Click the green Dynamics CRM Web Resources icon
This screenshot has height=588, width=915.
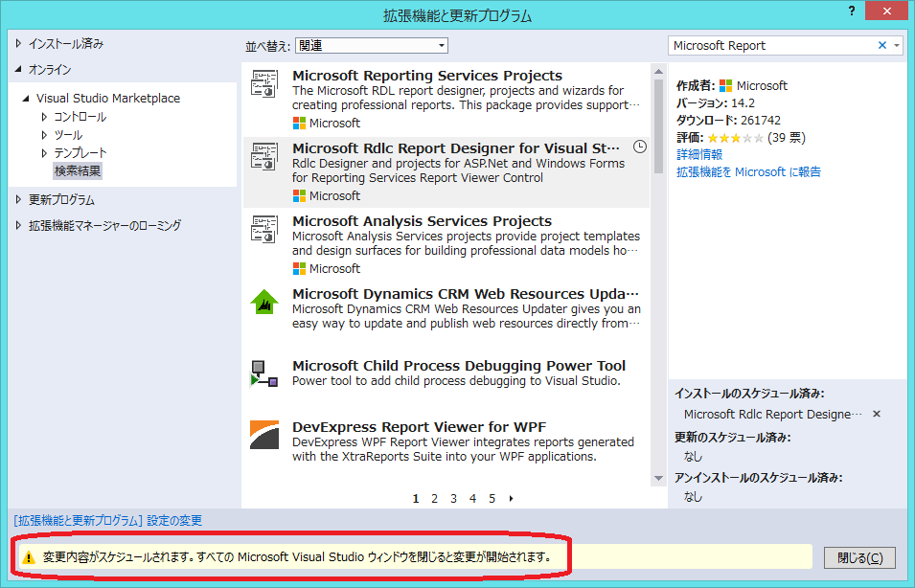pos(264,303)
